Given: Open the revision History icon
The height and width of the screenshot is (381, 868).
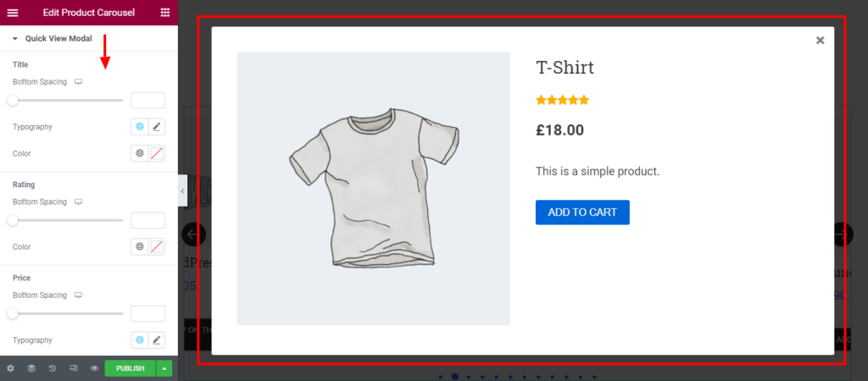Looking at the screenshot, I should [53, 368].
